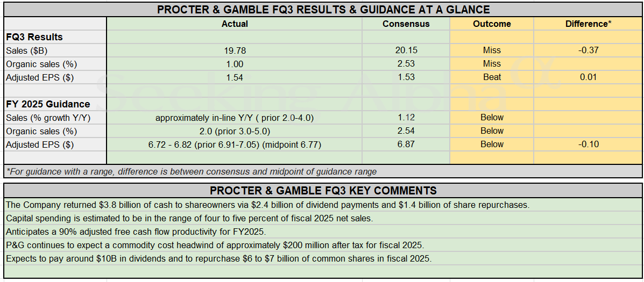Select the 'FY 2025 Guidance' section label
Image resolution: width=644 pixels, height=282 pixels.
pyautogui.click(x=48, y=104)
